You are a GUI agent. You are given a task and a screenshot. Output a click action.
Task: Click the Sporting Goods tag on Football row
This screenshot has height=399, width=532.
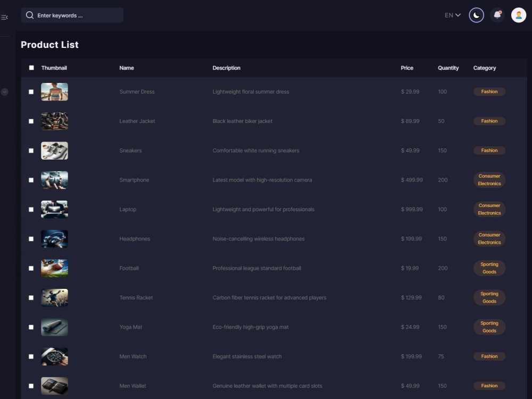[489, 268]
